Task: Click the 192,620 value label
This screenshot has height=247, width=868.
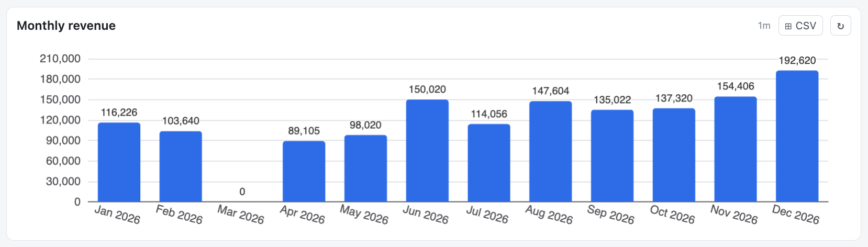Action: point(797,61)
